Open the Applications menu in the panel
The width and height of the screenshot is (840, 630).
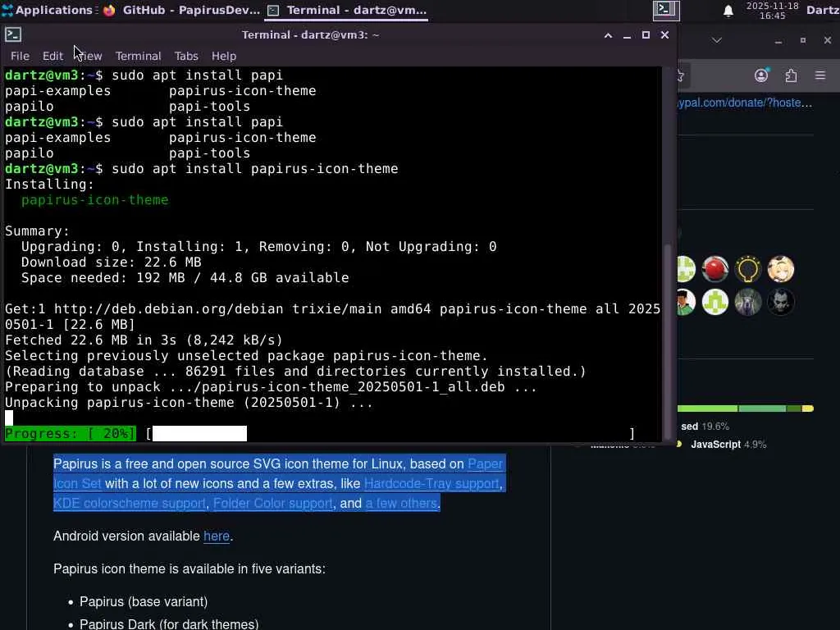(47, 10)
